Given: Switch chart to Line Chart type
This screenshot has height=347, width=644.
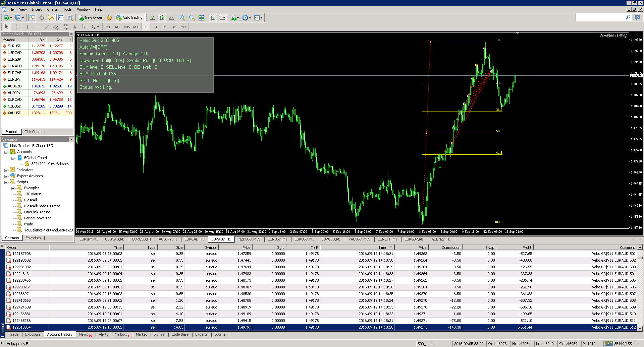Looking at the screenshot, I should pyautogui.click(x=171, y=18).
